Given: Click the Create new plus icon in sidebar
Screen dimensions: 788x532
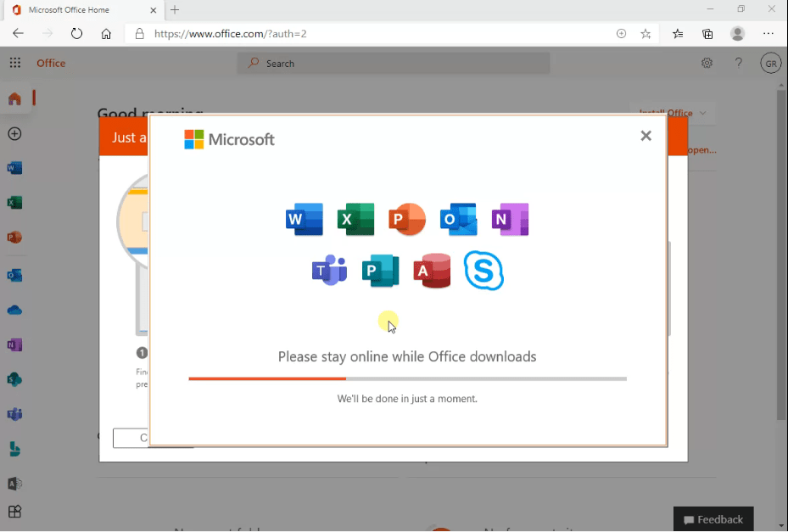Looking at the screenshot, I should click(x=14, y=134).
